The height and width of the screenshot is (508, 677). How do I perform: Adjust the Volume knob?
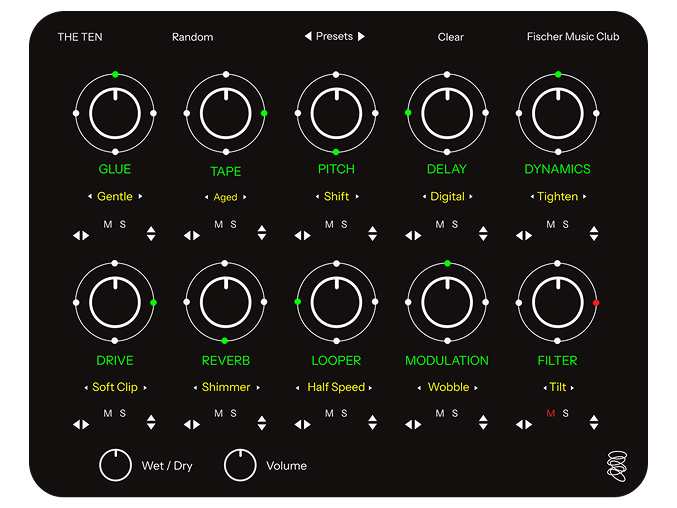240,465
